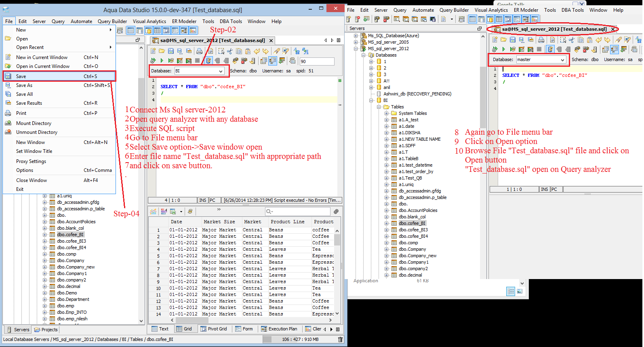644x347 pixels.
Task: Toggle the bar chart view icon in left main toolbar
Action: coord(193,30)
